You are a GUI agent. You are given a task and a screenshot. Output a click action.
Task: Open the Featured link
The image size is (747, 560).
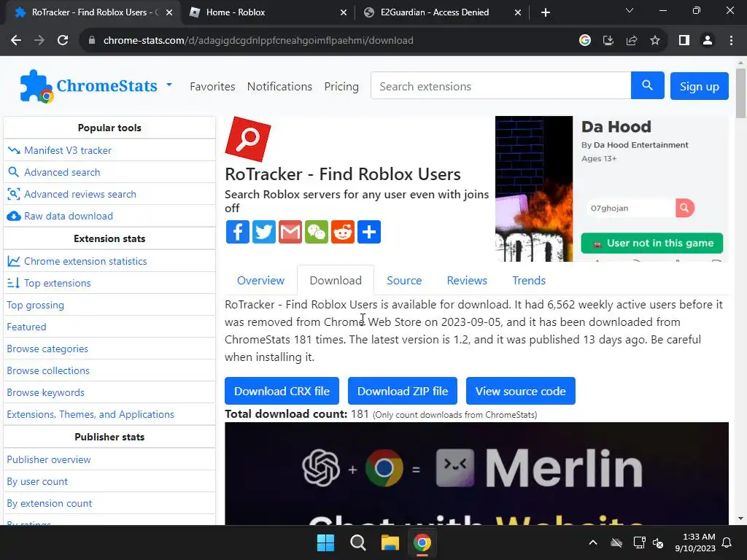point(26,327)
